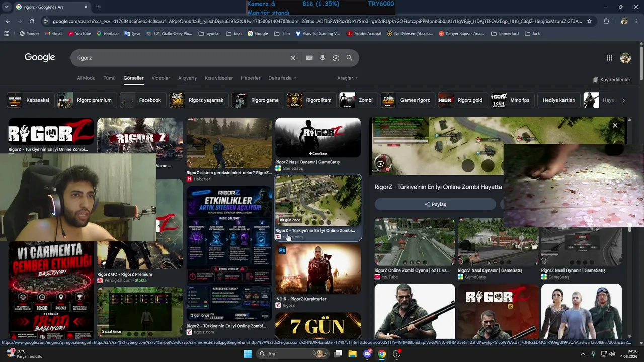Viewport: 644px width, 362px height.
Task: Switch to the AI Modu tab
Action: pos(86,78)
